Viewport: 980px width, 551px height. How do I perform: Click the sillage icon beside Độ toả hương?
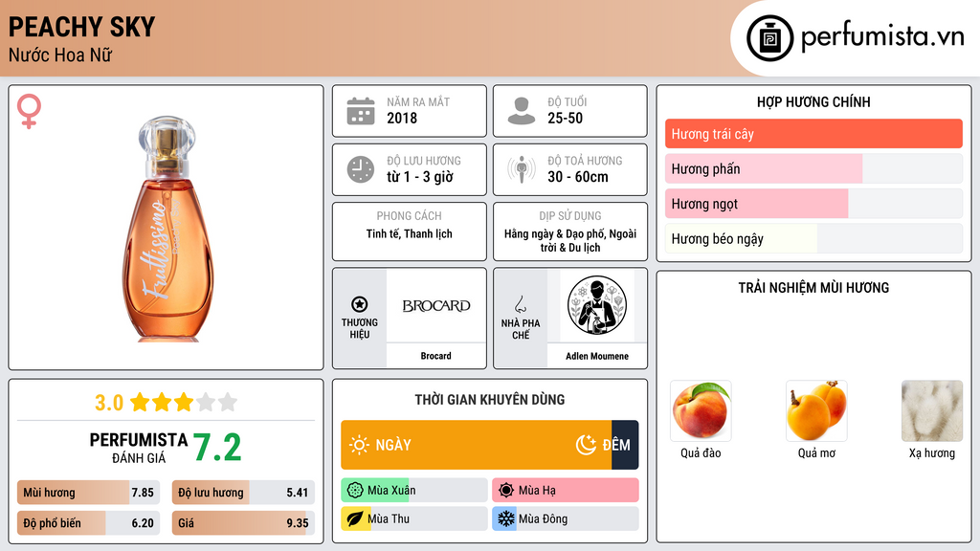pyautogui.click(x=522, y=169)
